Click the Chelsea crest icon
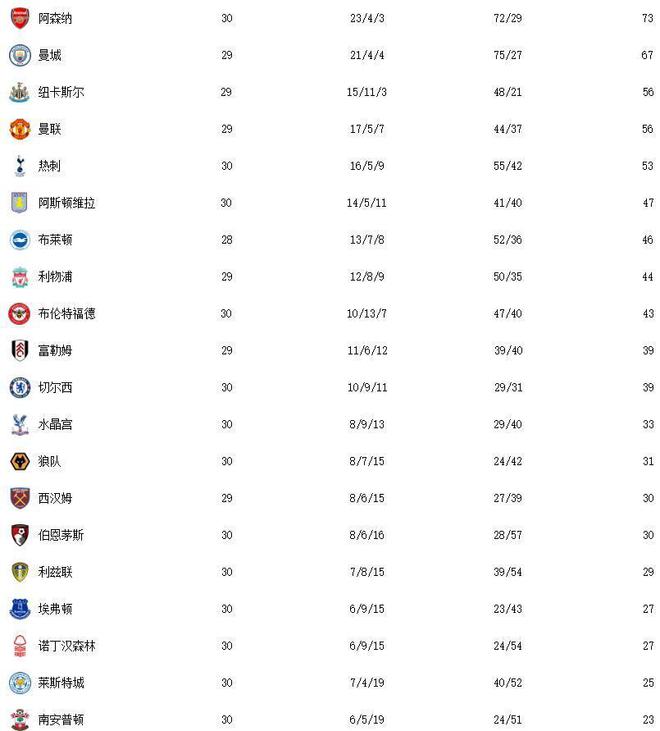 (x=19, y=388)
